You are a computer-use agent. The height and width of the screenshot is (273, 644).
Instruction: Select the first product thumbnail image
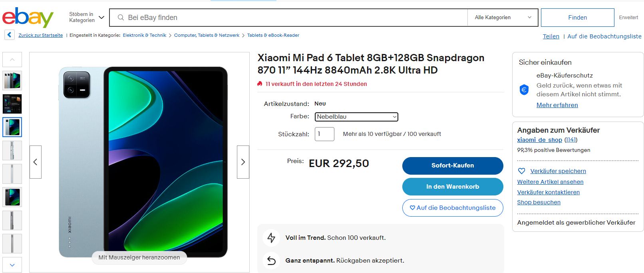coord(12,80)
